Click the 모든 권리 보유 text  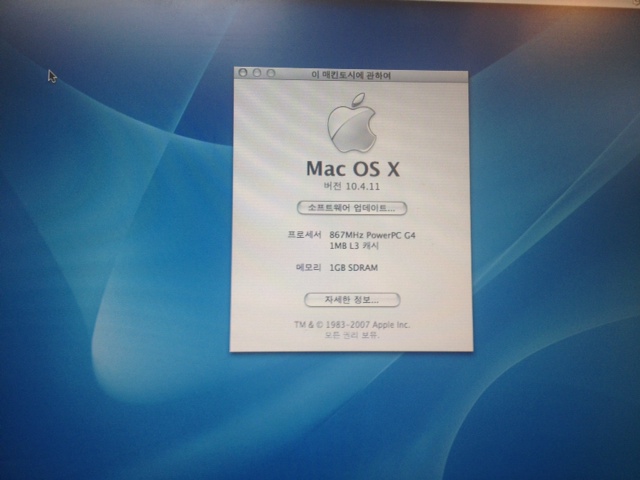(x=351, y=335)
